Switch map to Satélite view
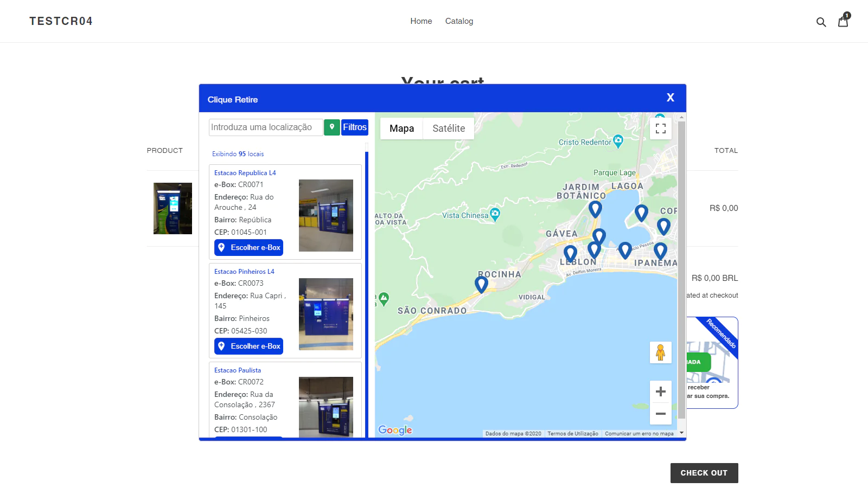868x488 pixels. 449,129
